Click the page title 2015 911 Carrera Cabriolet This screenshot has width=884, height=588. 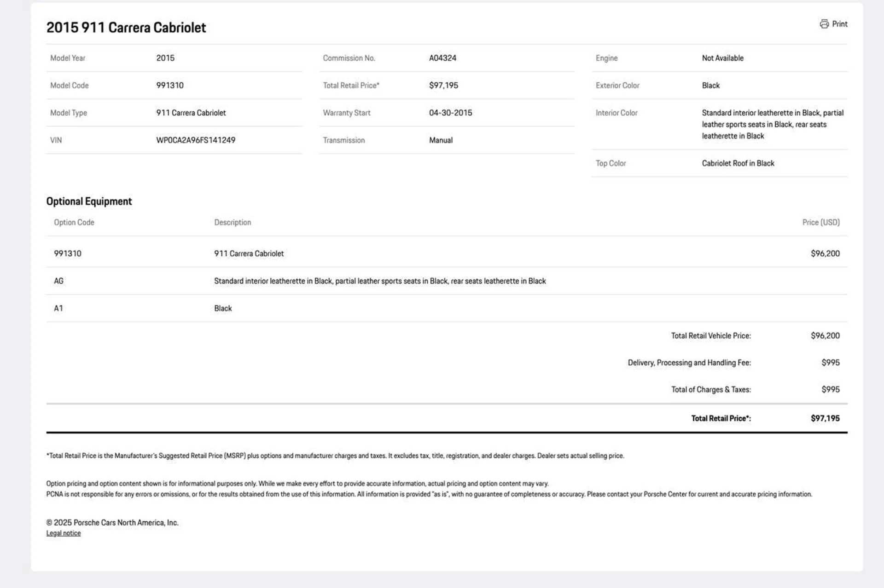(126, 28)
